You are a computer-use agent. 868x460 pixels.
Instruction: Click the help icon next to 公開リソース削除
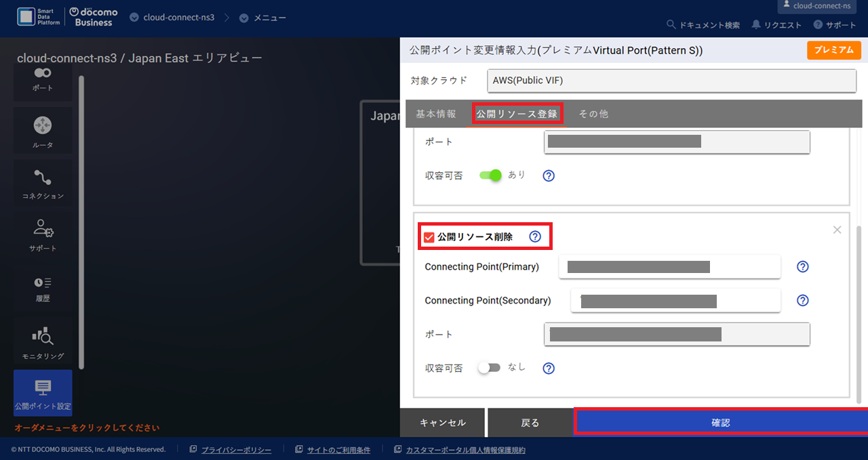[x=535, y=236]
